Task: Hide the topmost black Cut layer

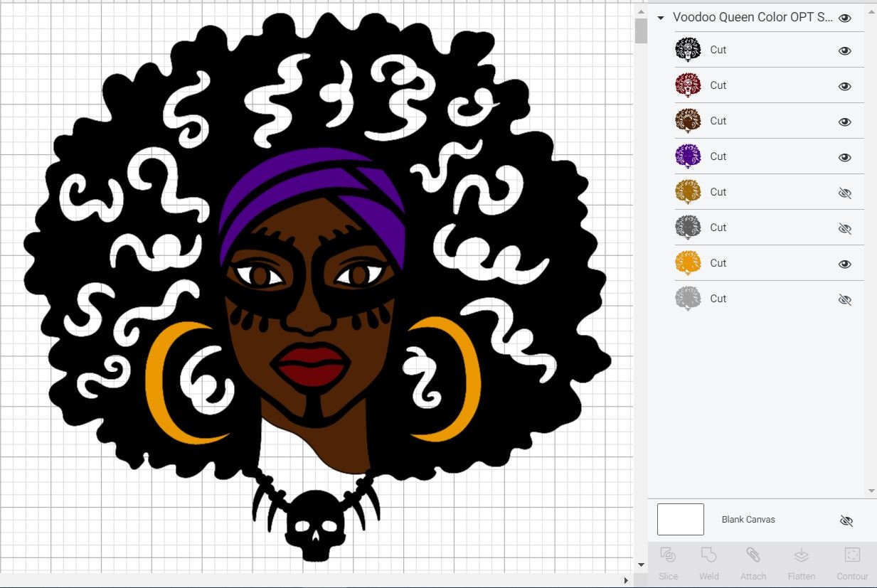Action: 844,50
